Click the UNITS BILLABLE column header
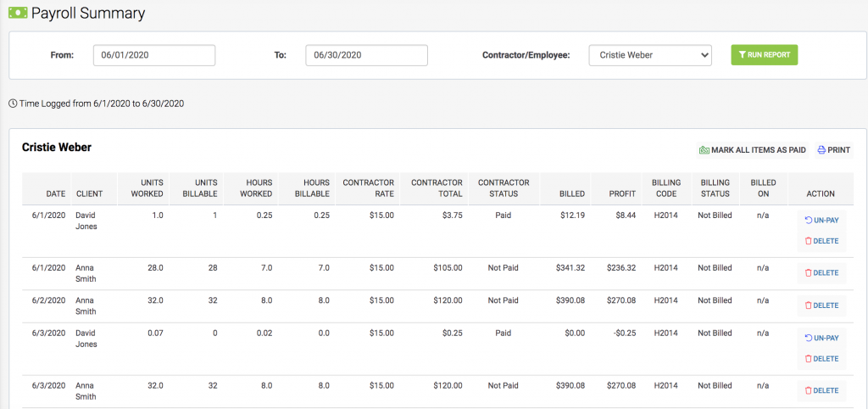 point(198,188)
